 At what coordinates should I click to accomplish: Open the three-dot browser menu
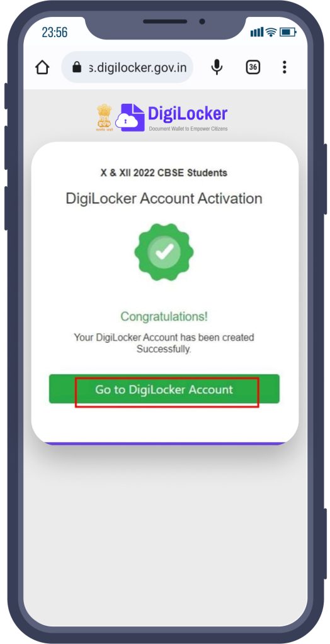[284, 67]
